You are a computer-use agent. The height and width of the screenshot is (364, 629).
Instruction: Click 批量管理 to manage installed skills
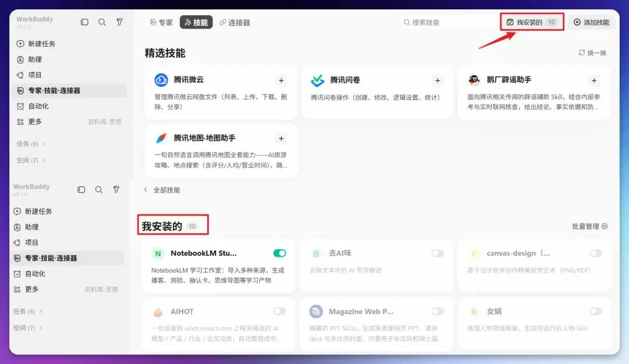pyautogui.click(x=589, y=227)
